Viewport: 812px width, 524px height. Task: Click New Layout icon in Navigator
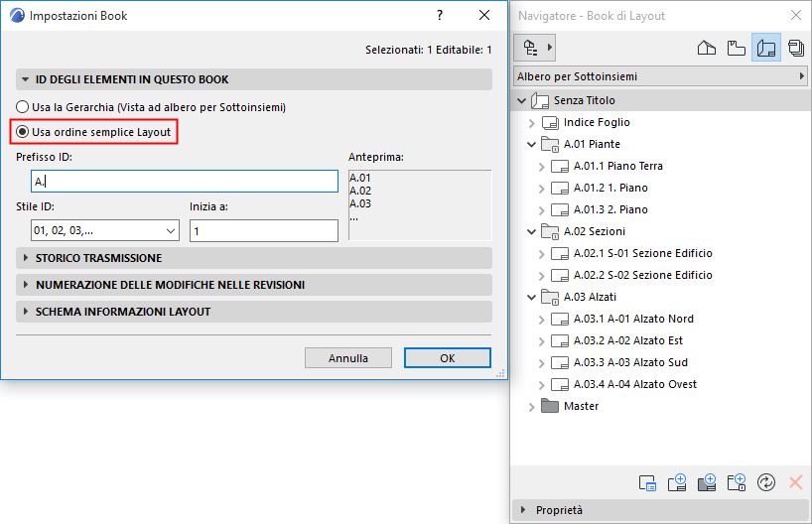(x=677, y=482)
